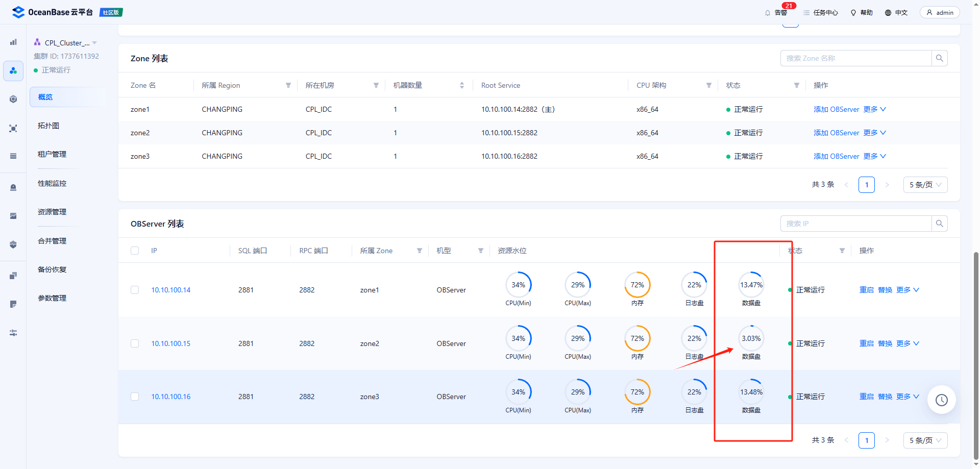
Task: Expand 更多 menu for zone1
Action: 875,109
